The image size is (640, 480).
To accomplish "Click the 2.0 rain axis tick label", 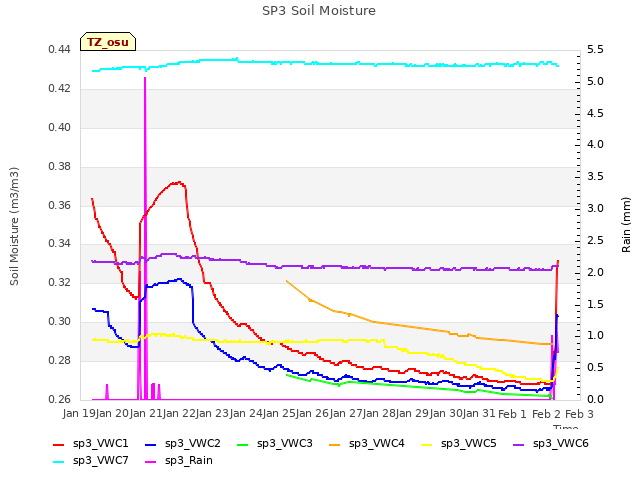I will pos(595,272).
